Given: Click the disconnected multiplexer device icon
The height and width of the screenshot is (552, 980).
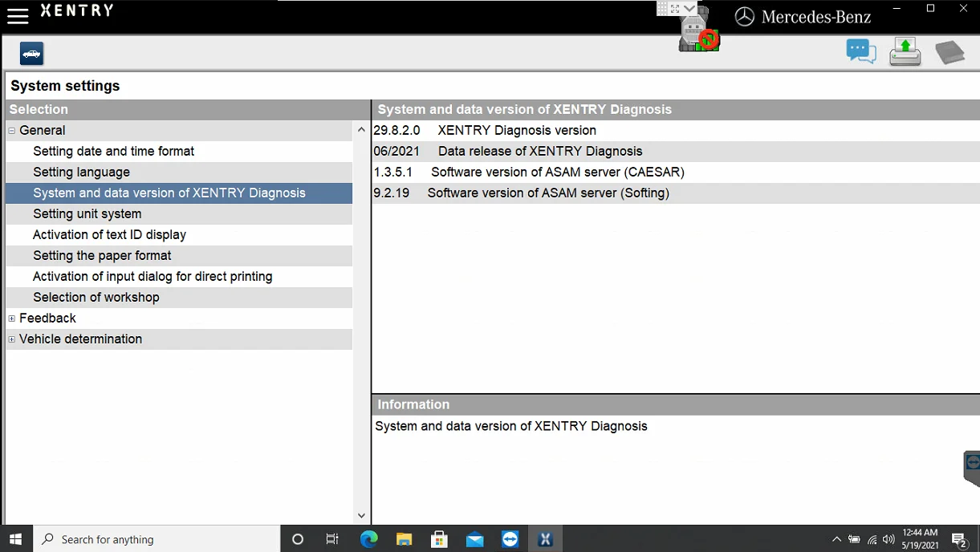Looking at the screenshot, I should pos(695,34).
